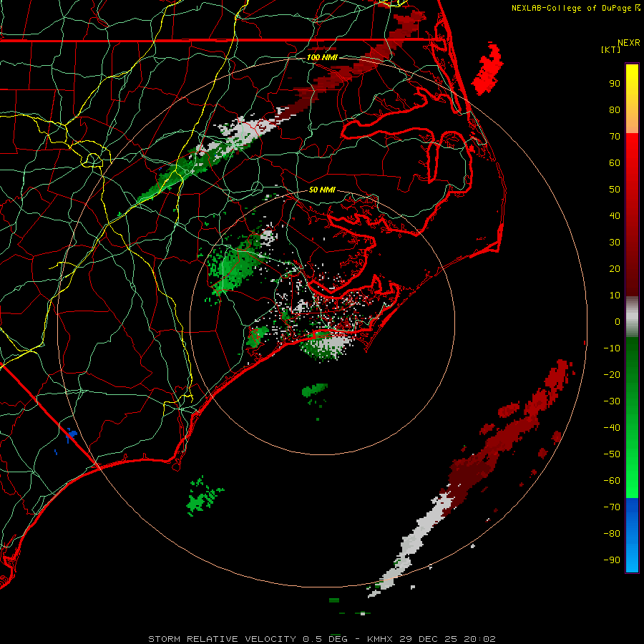Screen dimensions: 644x644
Task: Click the 20:02 timestamp text
Action: point(479,639)
